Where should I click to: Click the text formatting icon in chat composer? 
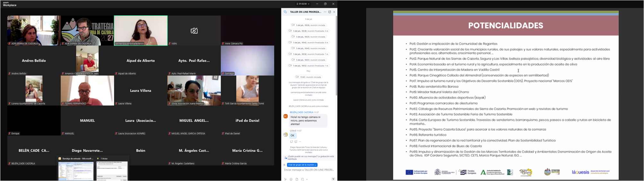(x=285, y=179)
